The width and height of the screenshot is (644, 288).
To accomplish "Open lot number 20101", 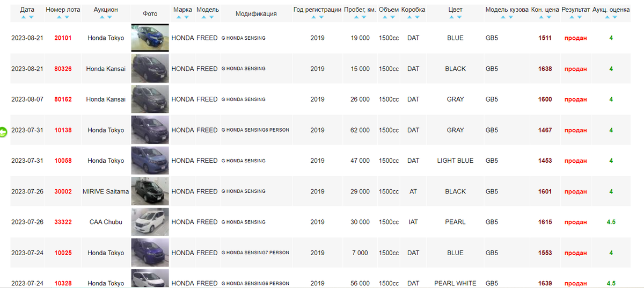I will click(x=63, y=38).
